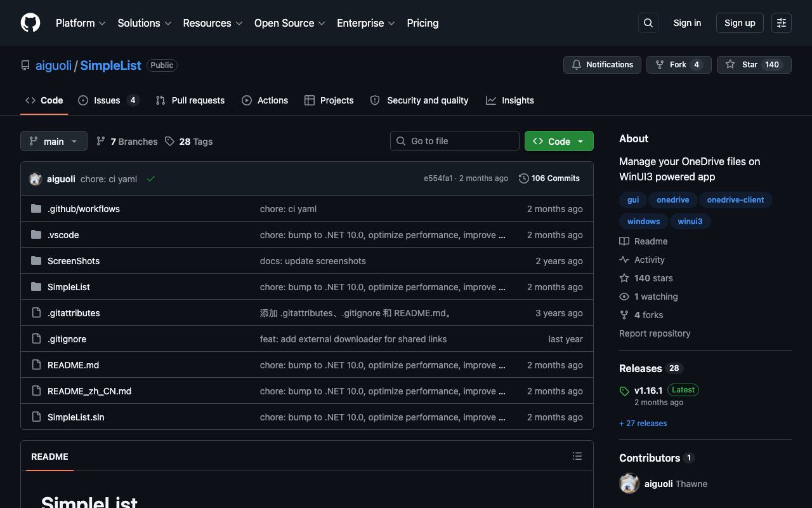Fork the repository with Fork button
The image size is (812, 508).
[x=679, y=65]
